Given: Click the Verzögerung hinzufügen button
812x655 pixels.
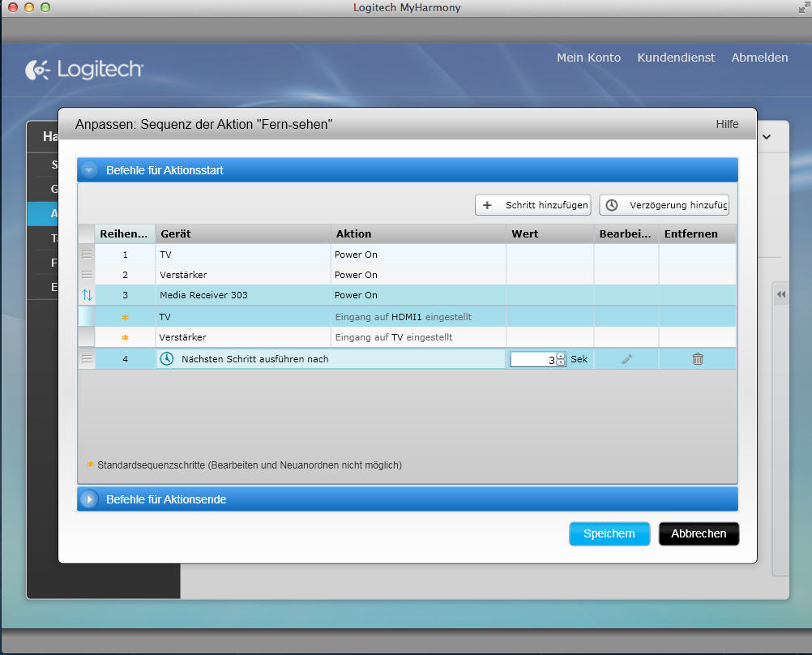Looking at the screenshot, I should click(664, 204).
